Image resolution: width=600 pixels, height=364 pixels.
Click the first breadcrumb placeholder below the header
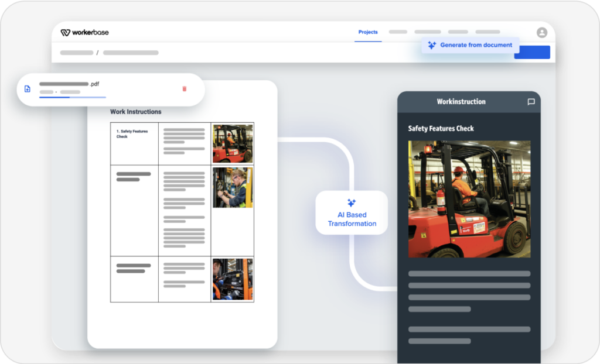76,53
